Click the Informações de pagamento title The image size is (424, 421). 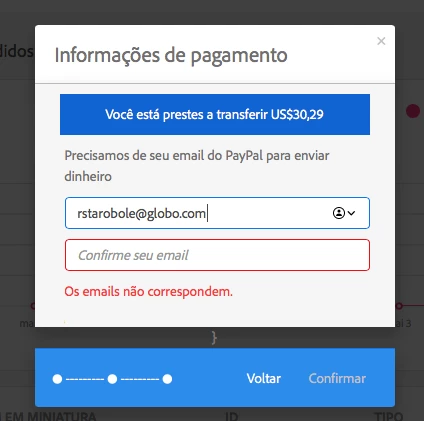(171, 55)
